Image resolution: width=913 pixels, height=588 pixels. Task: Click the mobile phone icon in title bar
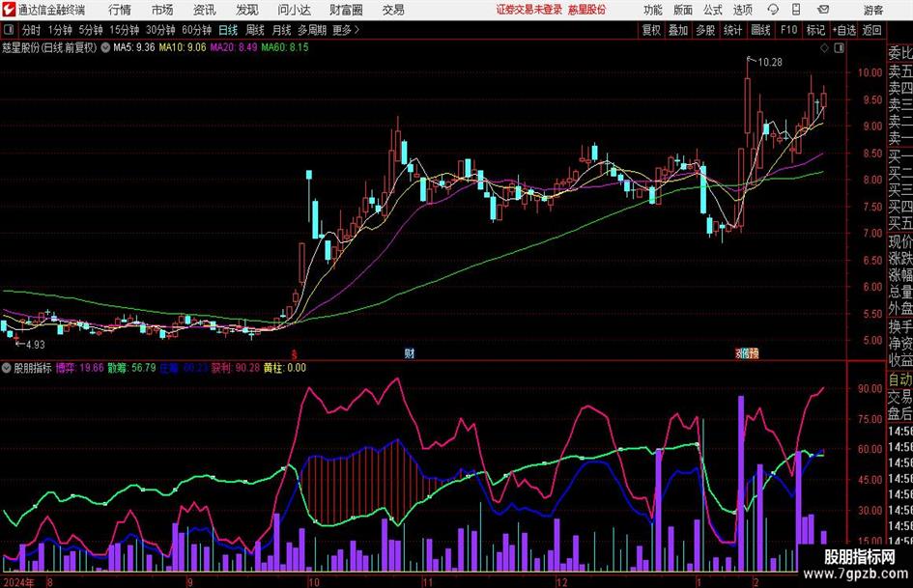(796, 10)
